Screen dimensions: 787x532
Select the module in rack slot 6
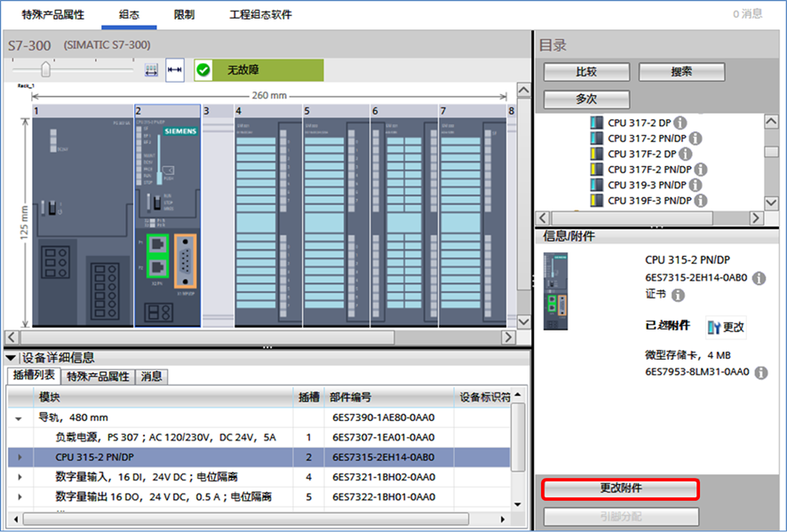(404, 222)
